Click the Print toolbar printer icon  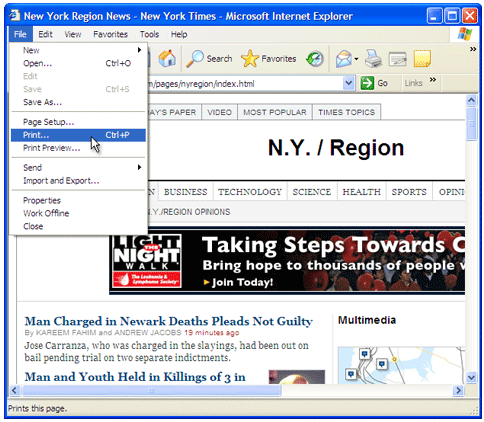pyautogui.click(x=373, y=59)
